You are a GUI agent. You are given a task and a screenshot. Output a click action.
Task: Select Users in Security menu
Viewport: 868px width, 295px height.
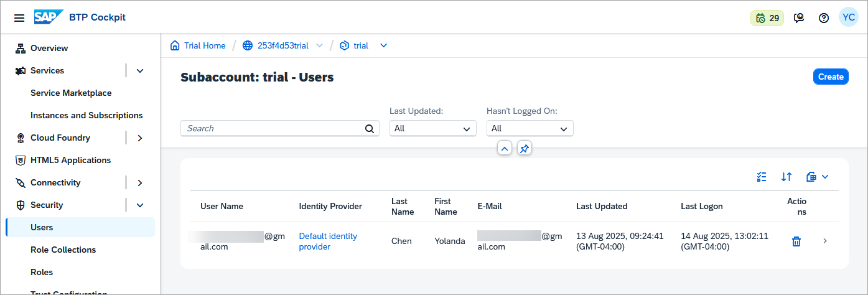[x=80, y=227]
